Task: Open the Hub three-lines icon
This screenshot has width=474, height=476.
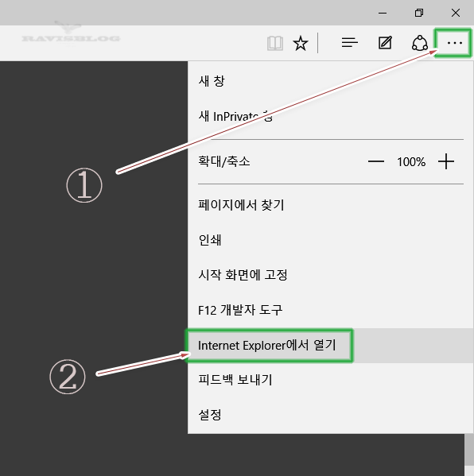Action: coord(349,42)
